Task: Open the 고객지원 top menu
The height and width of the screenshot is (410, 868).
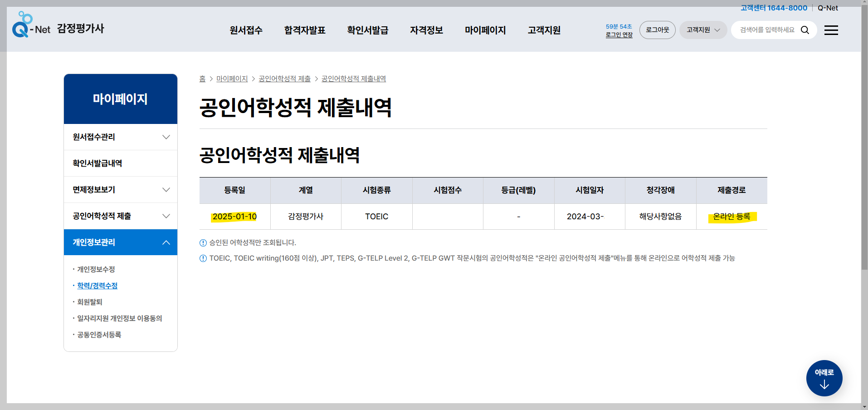Action: [544, 30]
